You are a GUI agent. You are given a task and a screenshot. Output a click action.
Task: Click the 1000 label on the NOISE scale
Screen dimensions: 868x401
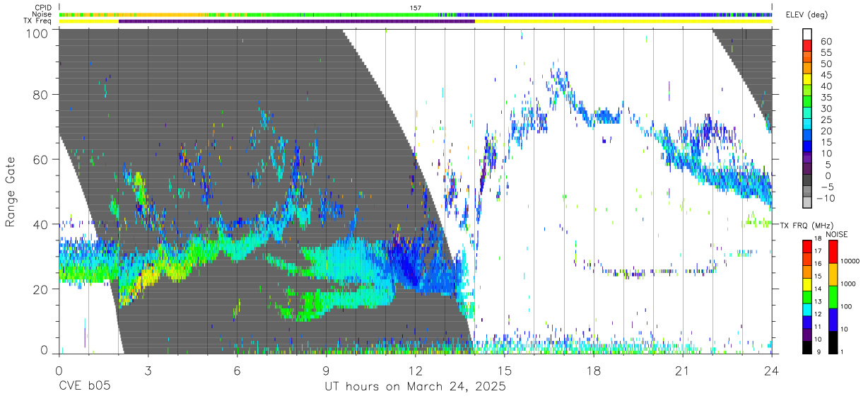coord(848,283)
